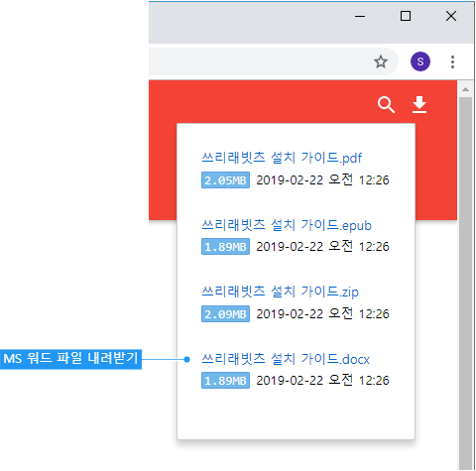
Task: Click the 2.09MB size badge
Action: pyautogui.click(x=225, y=313)
